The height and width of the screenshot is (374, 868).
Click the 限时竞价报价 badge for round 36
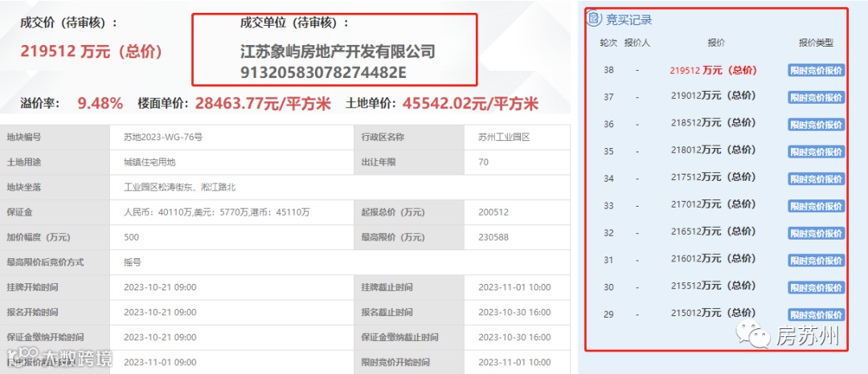(817, 125)
